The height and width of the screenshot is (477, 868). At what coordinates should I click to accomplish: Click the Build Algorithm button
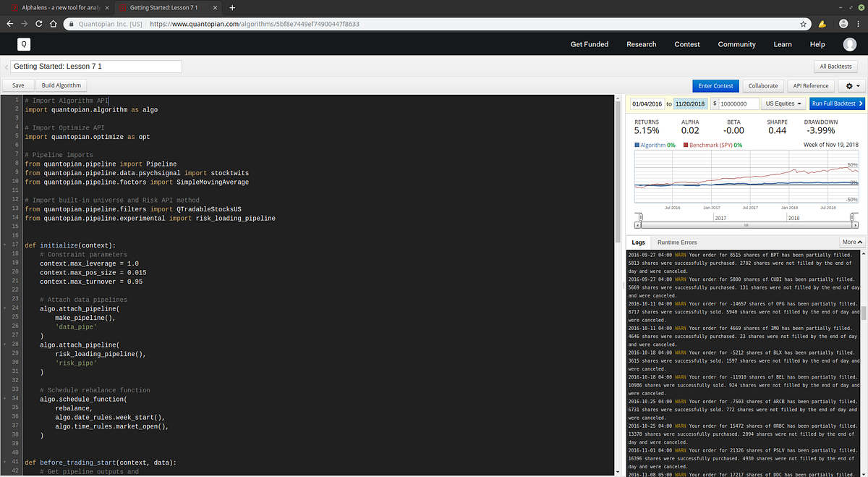(61, 85)
